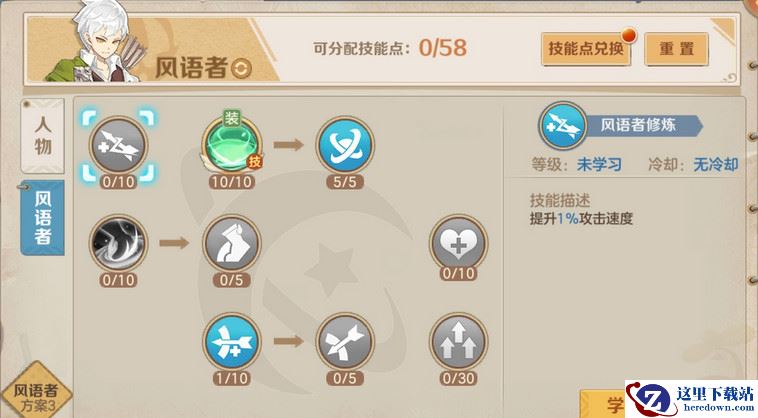Click the green orb skill at 10/10
Image resolution: width=758 pixels, height=418 pixels.
[232, 145]
